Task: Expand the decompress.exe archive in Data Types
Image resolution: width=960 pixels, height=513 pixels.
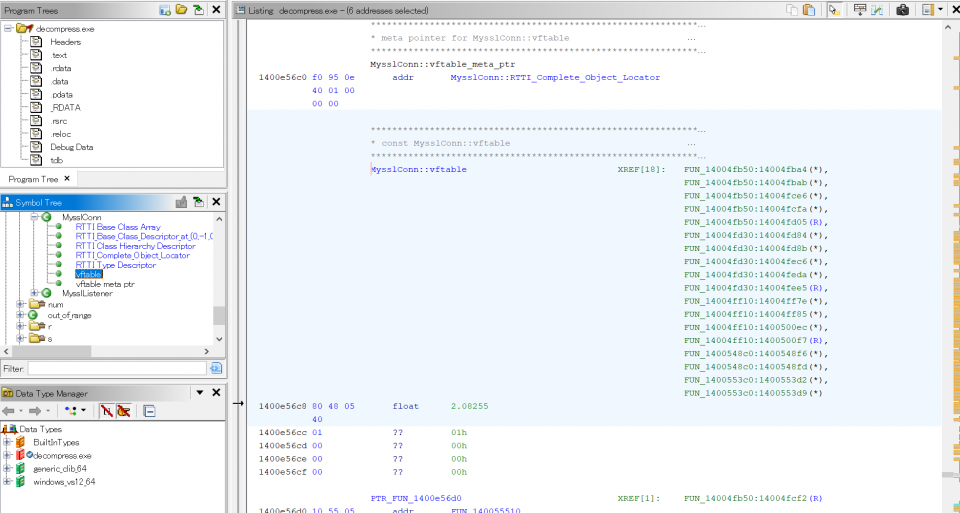Action: (x=7, y=455)
